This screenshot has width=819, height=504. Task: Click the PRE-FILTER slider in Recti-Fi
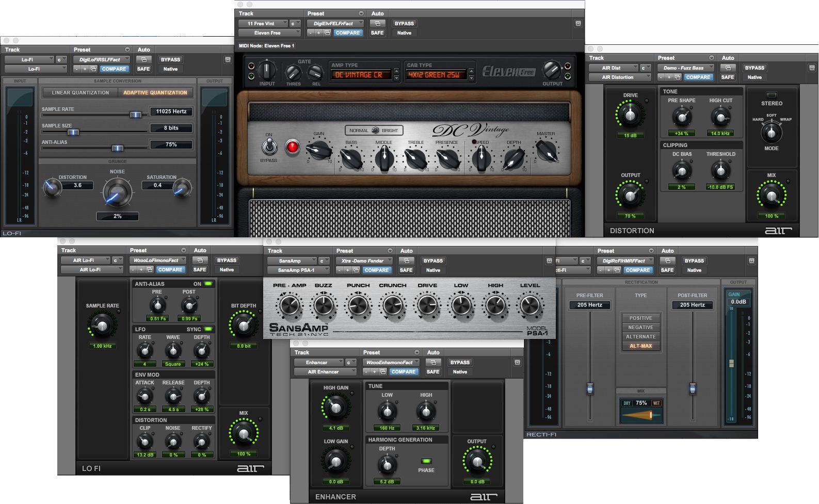coord(590,388)
